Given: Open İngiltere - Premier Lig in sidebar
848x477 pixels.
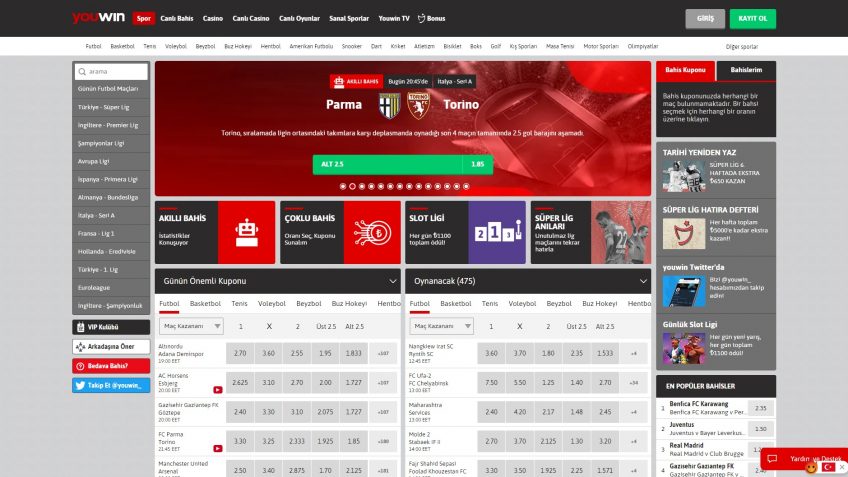Looking at the screenshot, I should click(x=111, y=125).
